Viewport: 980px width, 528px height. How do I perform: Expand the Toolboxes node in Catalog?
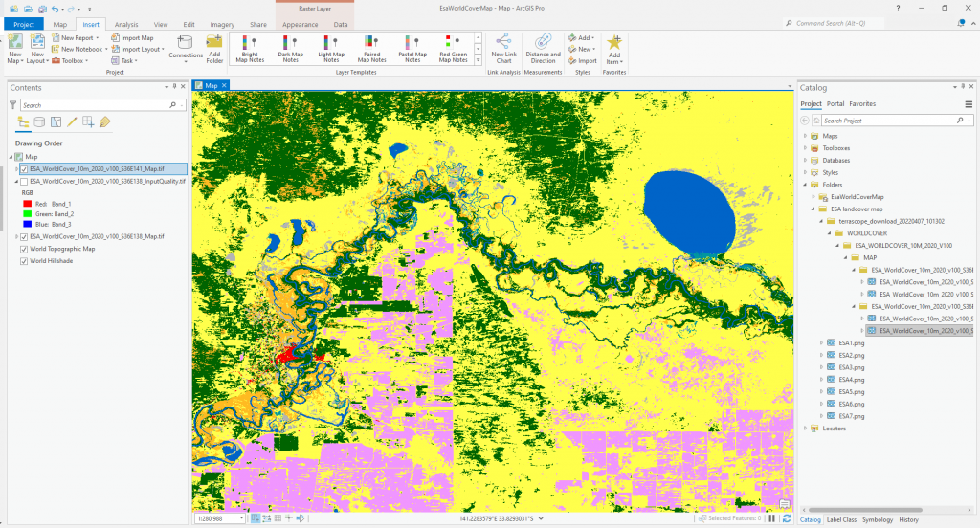tap(805, 148)
